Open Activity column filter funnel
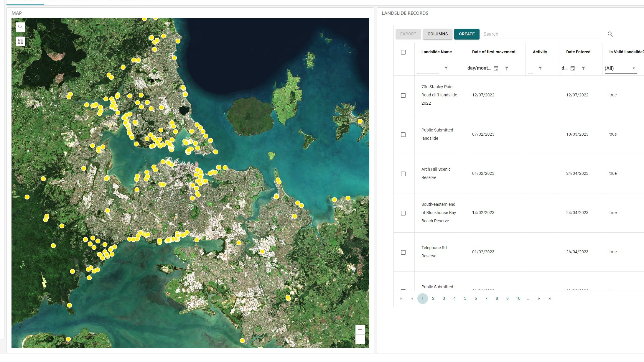 click(540, 68)
